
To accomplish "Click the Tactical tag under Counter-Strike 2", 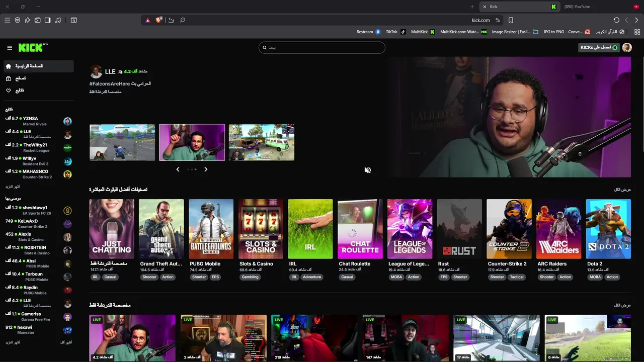I will pyautogui.click(x=517, y=277).
